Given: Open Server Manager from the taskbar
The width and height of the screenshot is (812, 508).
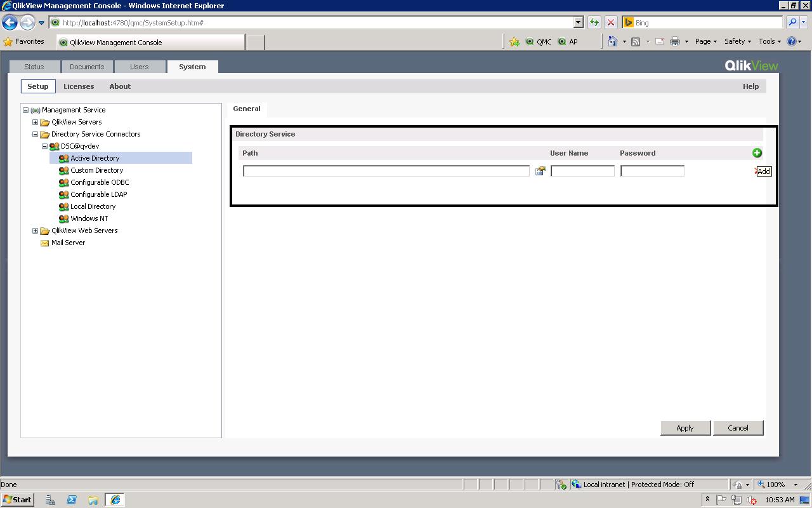Looking at the screenshot, I should [50, 500].
